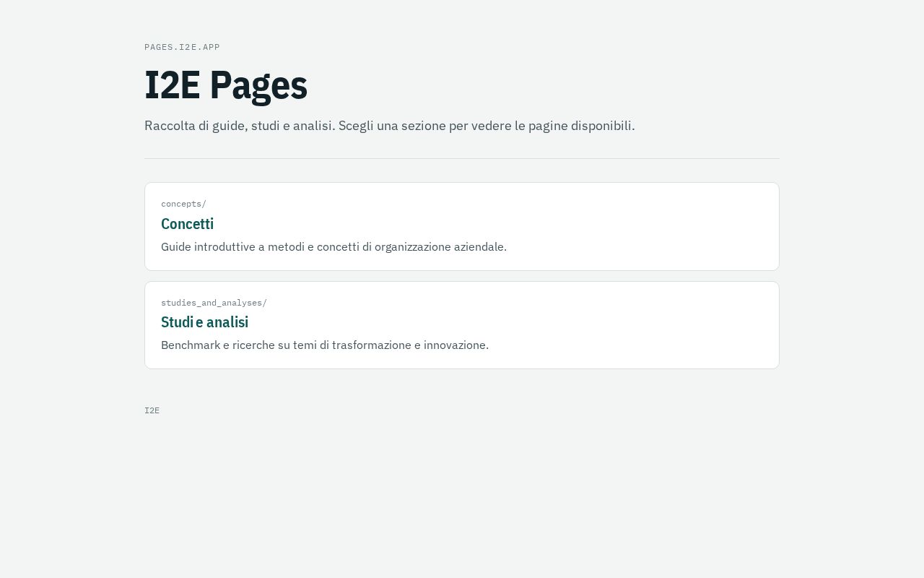924x578 pixels.
Task: Click the I2E Pages main heading
Action: 226,85
